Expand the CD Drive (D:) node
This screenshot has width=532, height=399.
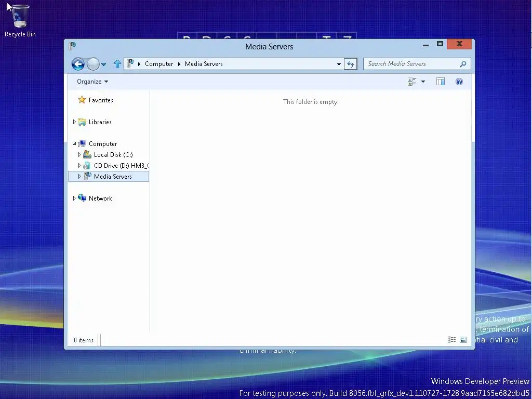click(x=79, y=166)
